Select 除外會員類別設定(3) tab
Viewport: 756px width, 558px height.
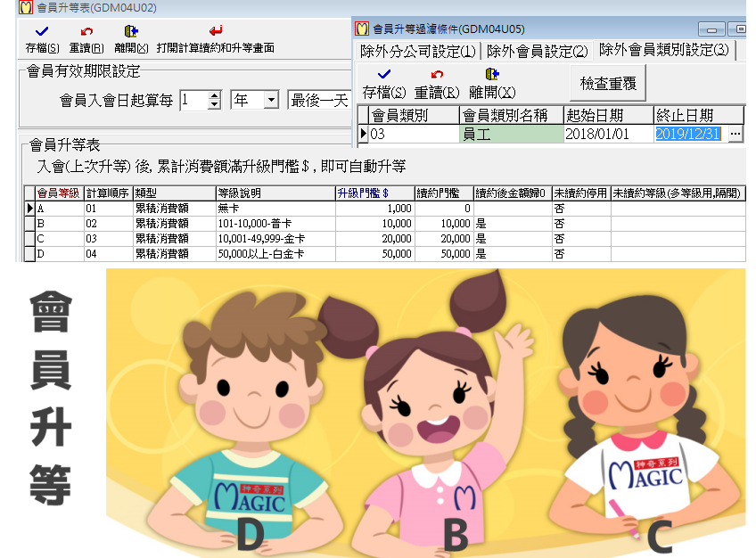pos(664,50)
